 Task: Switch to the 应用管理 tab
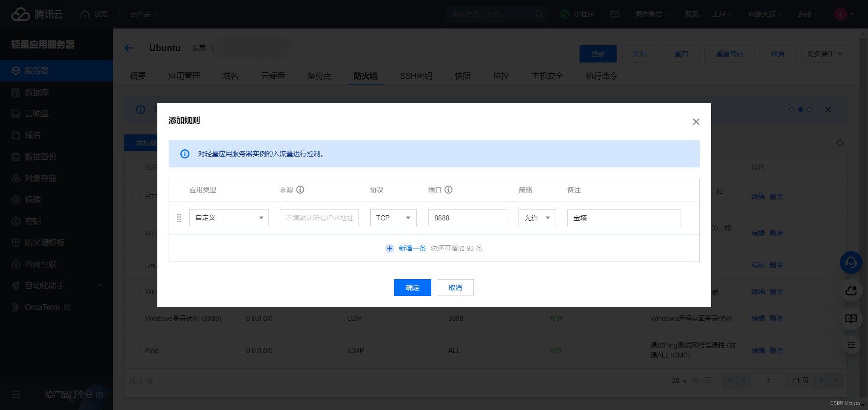(x=184, y=76)
